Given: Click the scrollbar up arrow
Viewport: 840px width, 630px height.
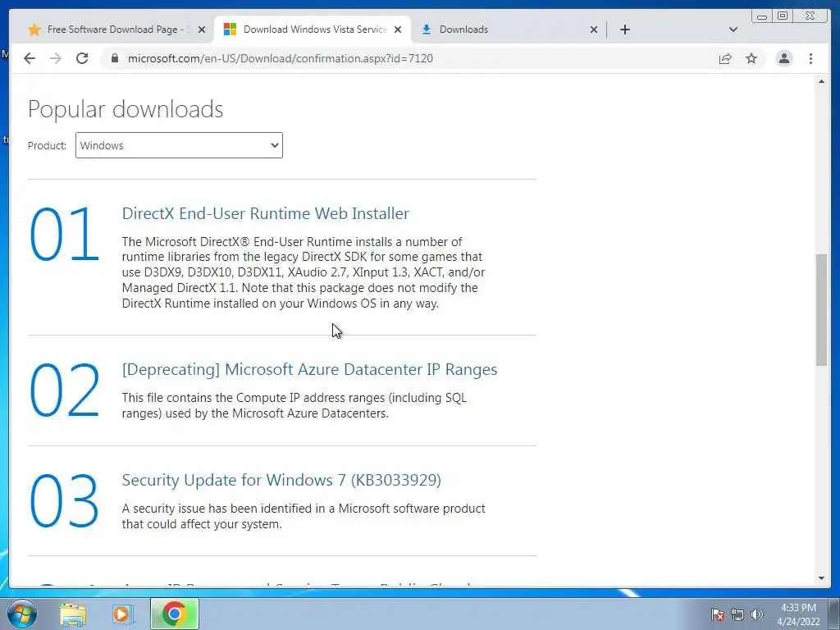Looking at the screenshot, I should click(821, 81).
